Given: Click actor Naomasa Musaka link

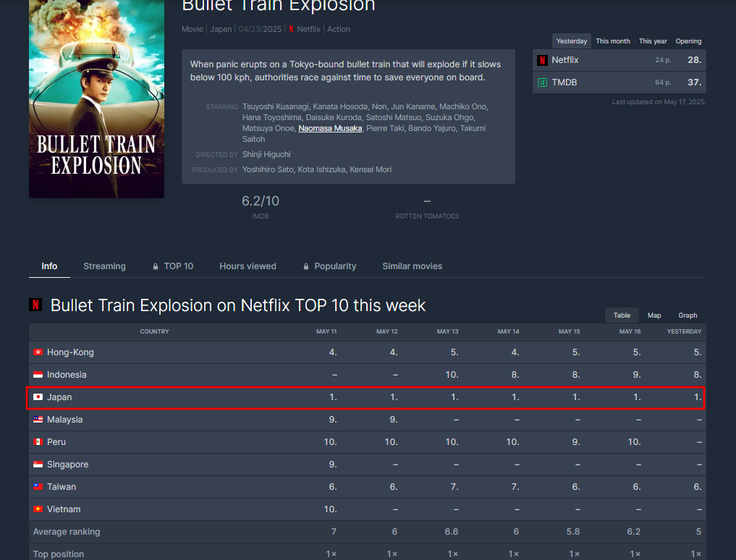Looking at the screenshot, I should click(x=330, y=129).
